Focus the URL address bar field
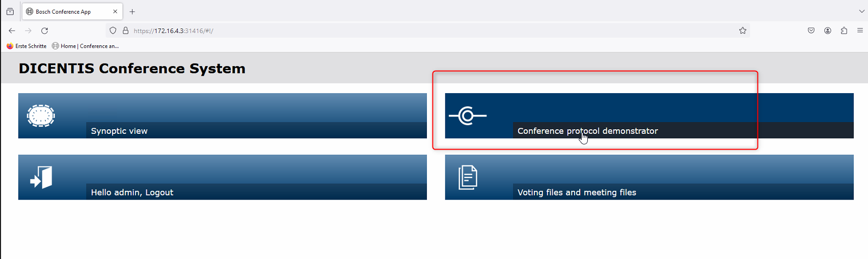 408,31
